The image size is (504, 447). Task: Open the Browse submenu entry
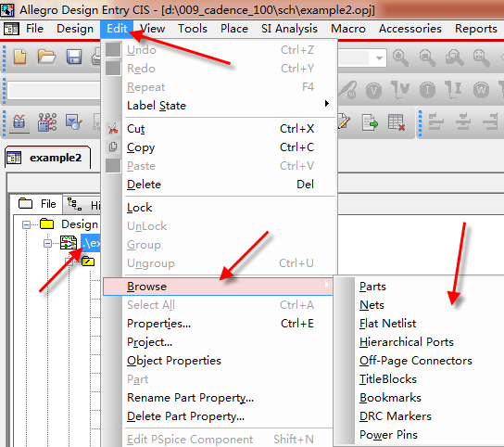click(x=218, y=287)
